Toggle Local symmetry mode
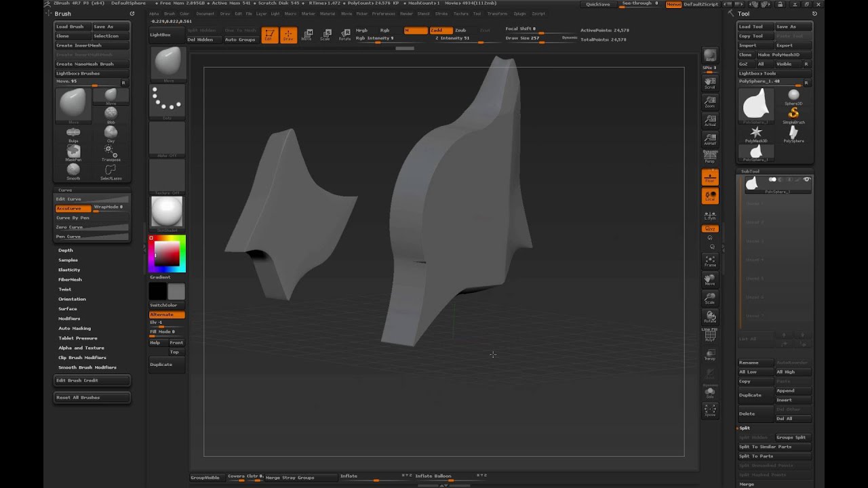Viewport: 868px width, 488px height. [710, 196]
